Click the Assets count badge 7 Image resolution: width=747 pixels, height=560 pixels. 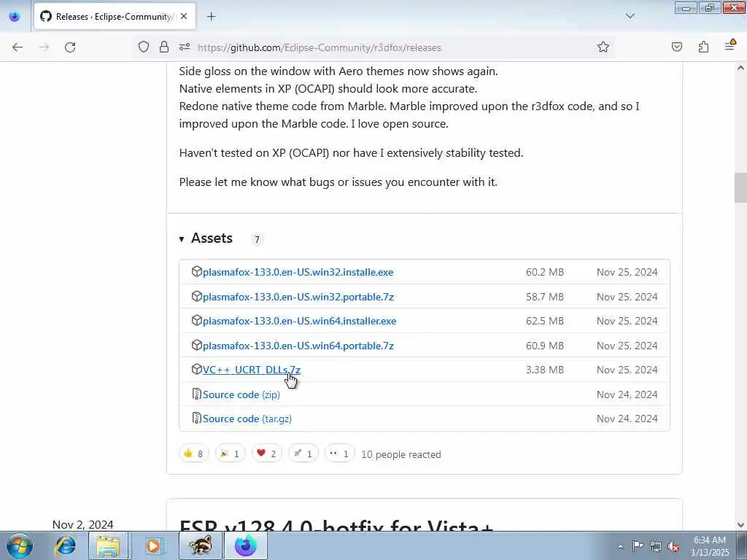257,239
